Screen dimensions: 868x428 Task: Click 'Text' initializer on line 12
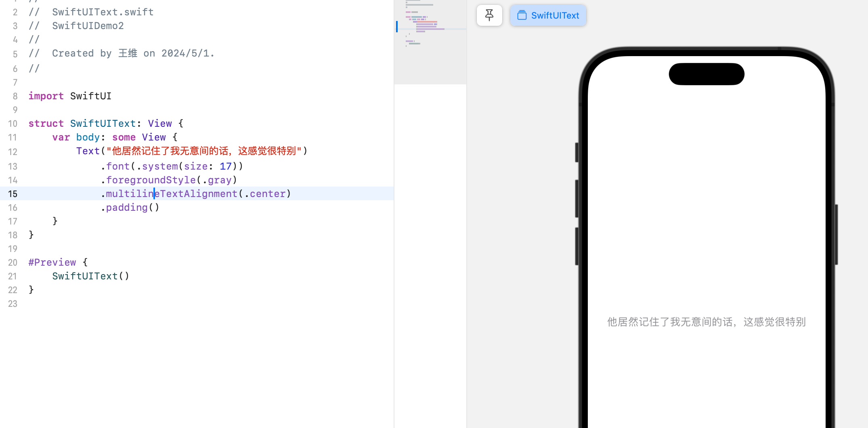click(88, 151)
